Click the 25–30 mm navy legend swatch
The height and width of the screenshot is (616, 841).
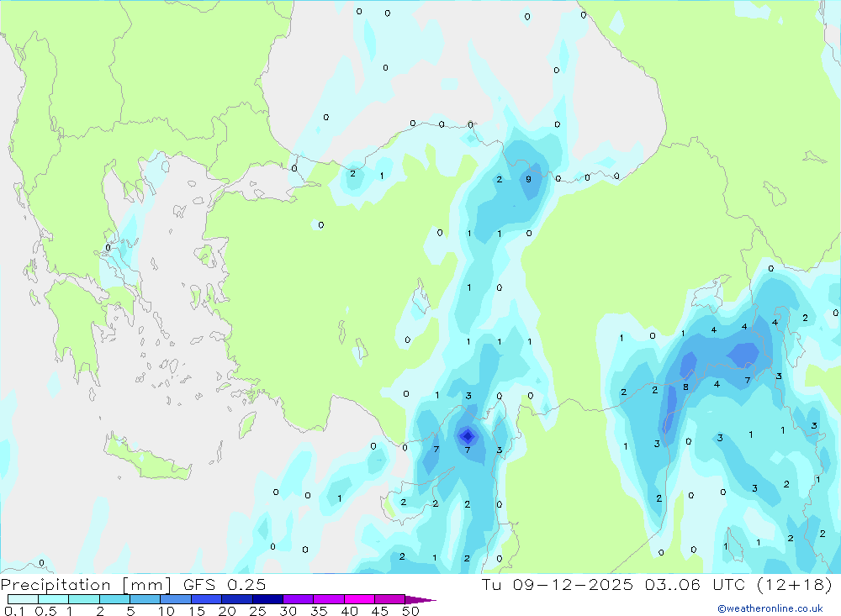pyautogui.click(x=267, y=599)
